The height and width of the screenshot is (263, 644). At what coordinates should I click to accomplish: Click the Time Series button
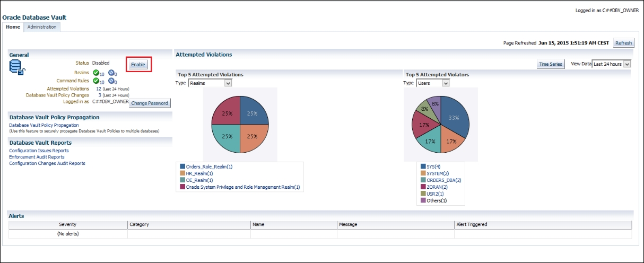tap(551, 64)
